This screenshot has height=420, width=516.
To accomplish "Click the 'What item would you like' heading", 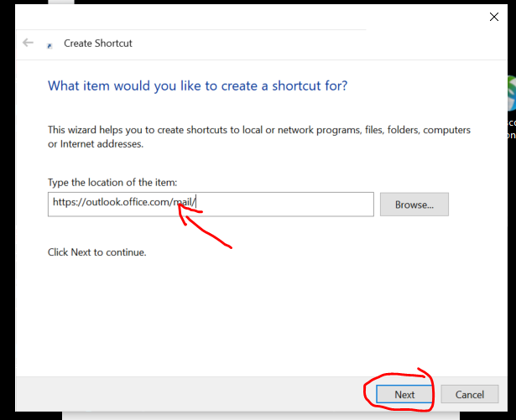I will tap(197, 86).
